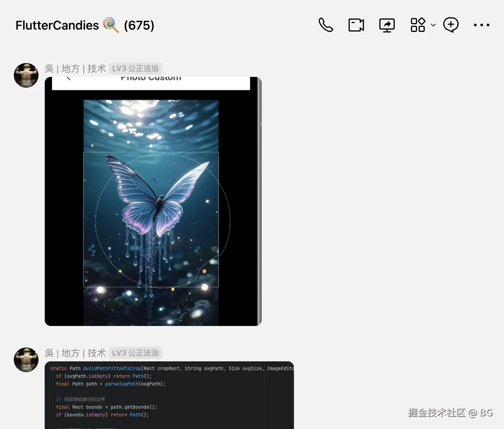Image resolution: width=504 pixels, height=429 pixels.
Task: Open the apps grid icon in header
Action: (418, 25)
